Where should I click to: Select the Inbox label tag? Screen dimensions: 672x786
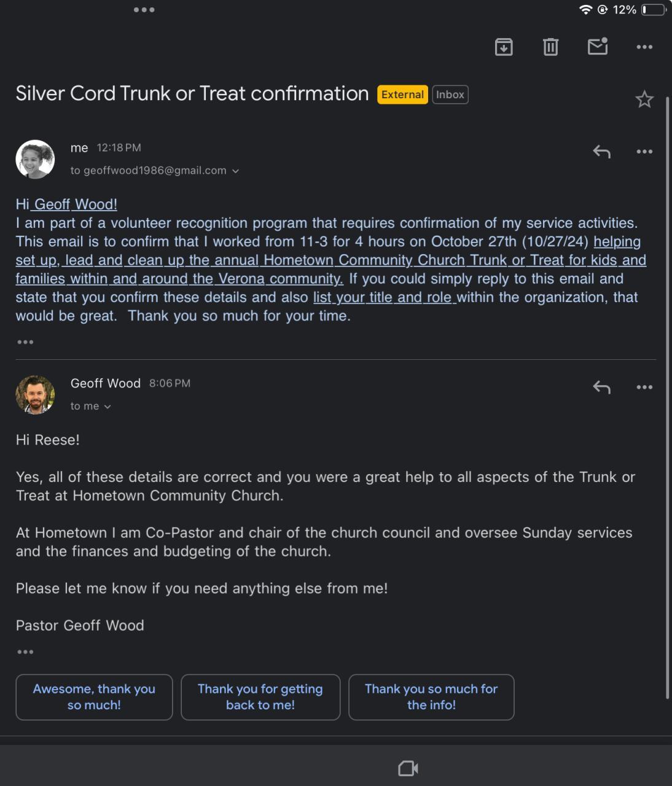tap(450, 95)
